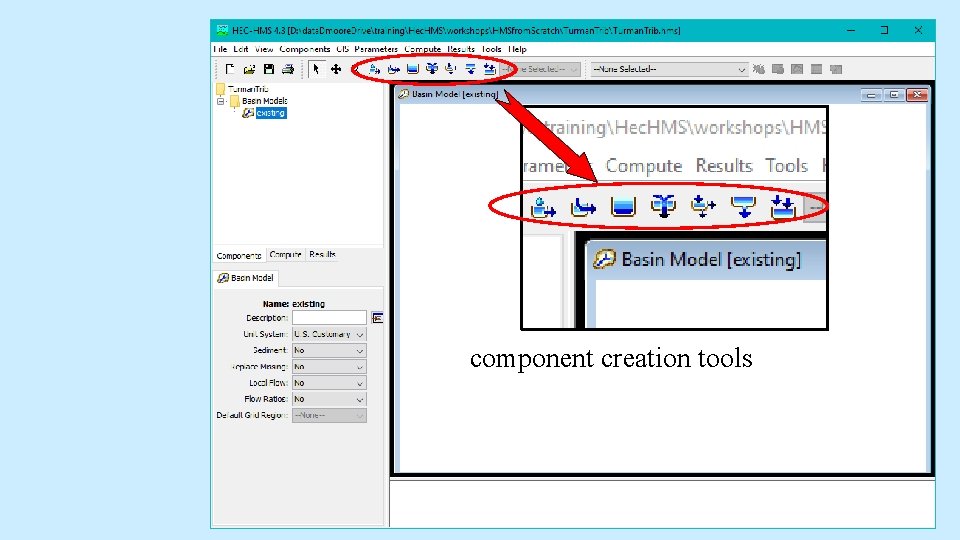The height and width of the screenshot is (540, 960).
Task: Switch to the Compute tab in watershed explorer
Action: click(285, 254)
